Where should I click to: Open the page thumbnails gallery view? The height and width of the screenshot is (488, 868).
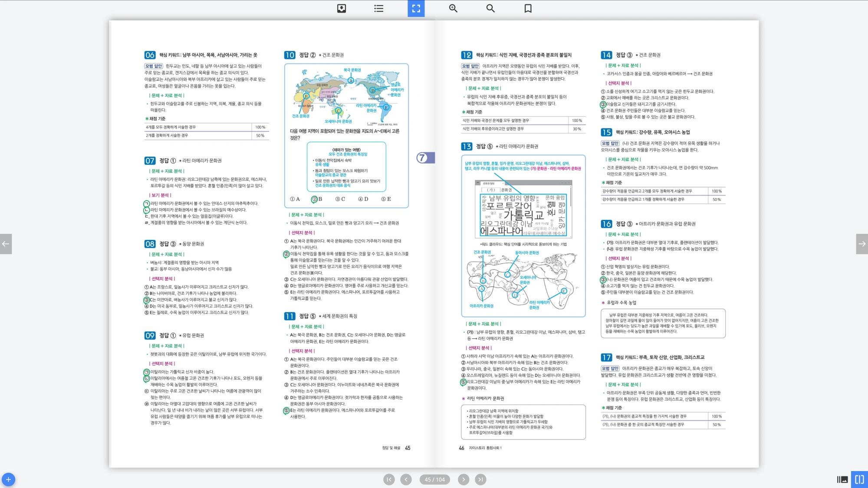842,479
